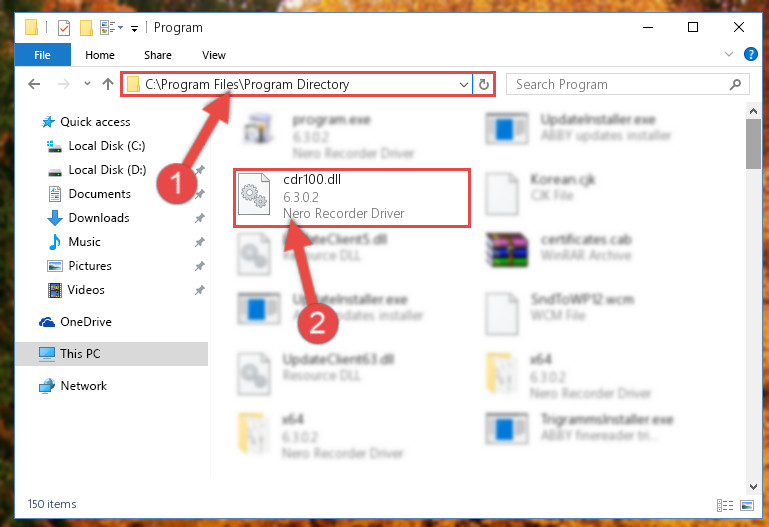This screenshot has height=527, width=769.
Task: Open Music in the sidebar
Action: coord(84,242)
